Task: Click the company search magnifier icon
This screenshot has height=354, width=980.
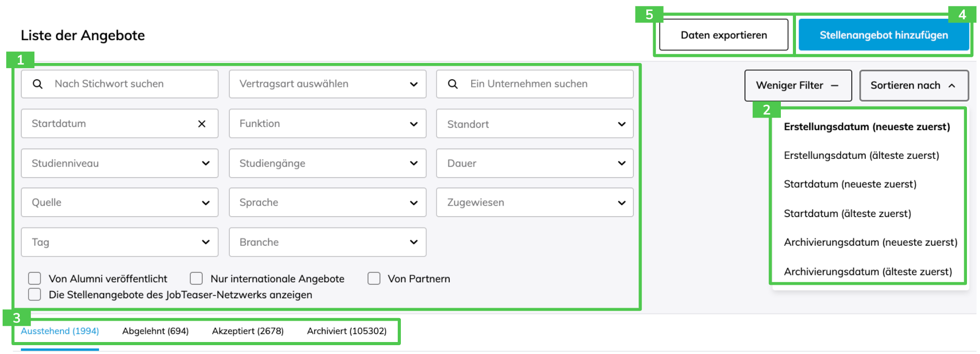Action: [x=453, y=84]
